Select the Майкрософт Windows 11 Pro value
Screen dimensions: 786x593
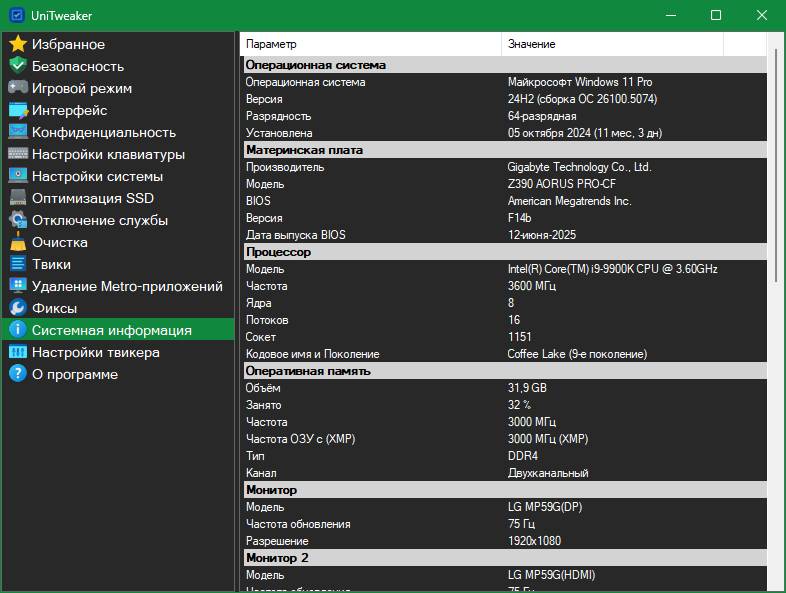(x=580, y=82)
